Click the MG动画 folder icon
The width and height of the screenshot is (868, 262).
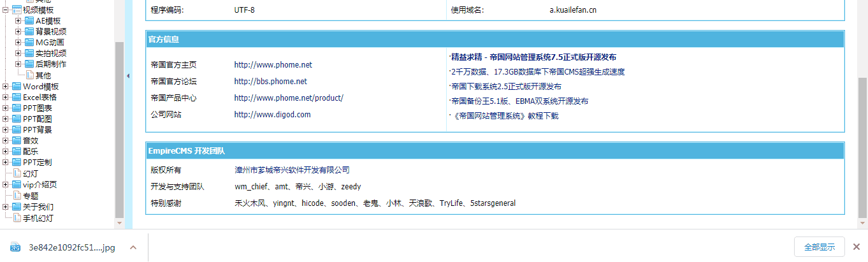[29, 42]
